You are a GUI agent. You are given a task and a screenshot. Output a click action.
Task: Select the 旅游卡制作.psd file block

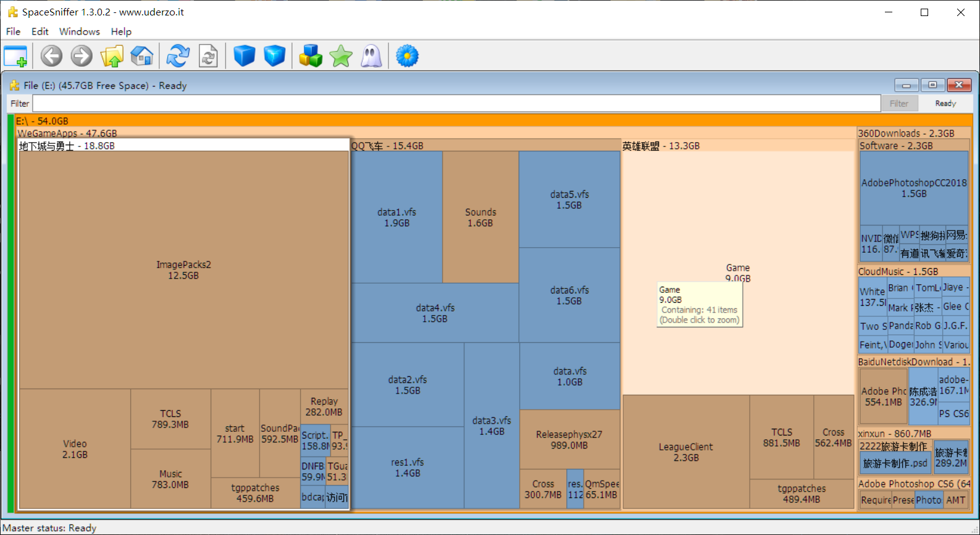click(x=895, y=463)
